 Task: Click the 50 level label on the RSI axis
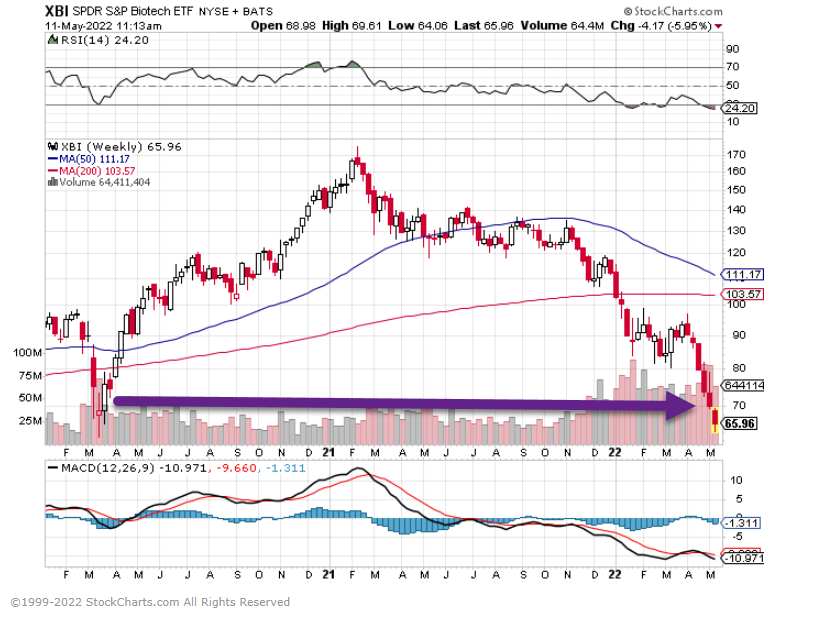733,85
